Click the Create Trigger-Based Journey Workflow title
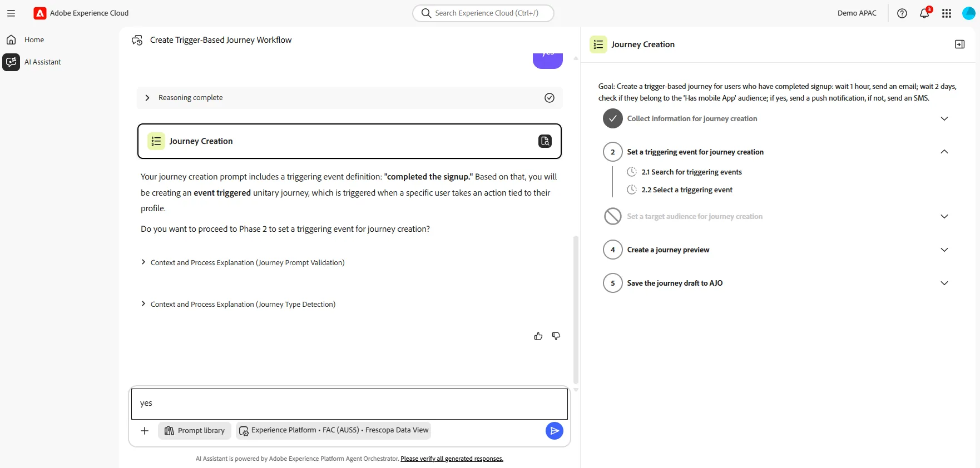 tap(221, 40)
